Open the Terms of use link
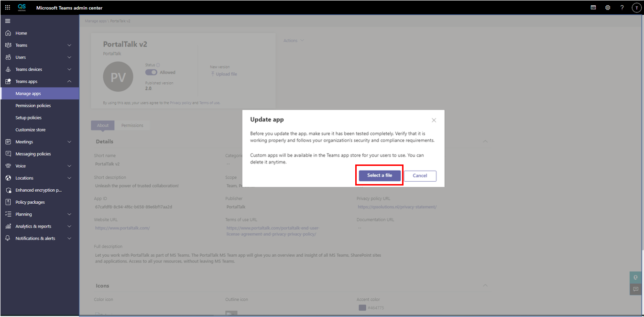The height and width of the screenshot is (317, 644). pos(209,103)
